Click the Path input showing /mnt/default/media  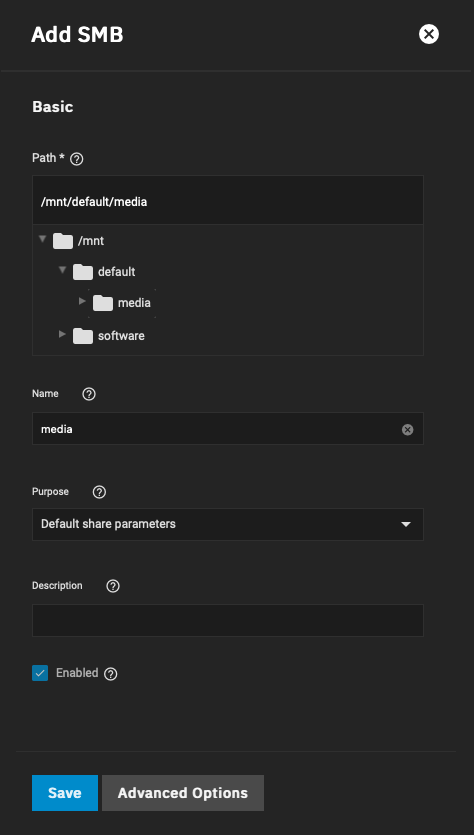[x=228, y=201]
